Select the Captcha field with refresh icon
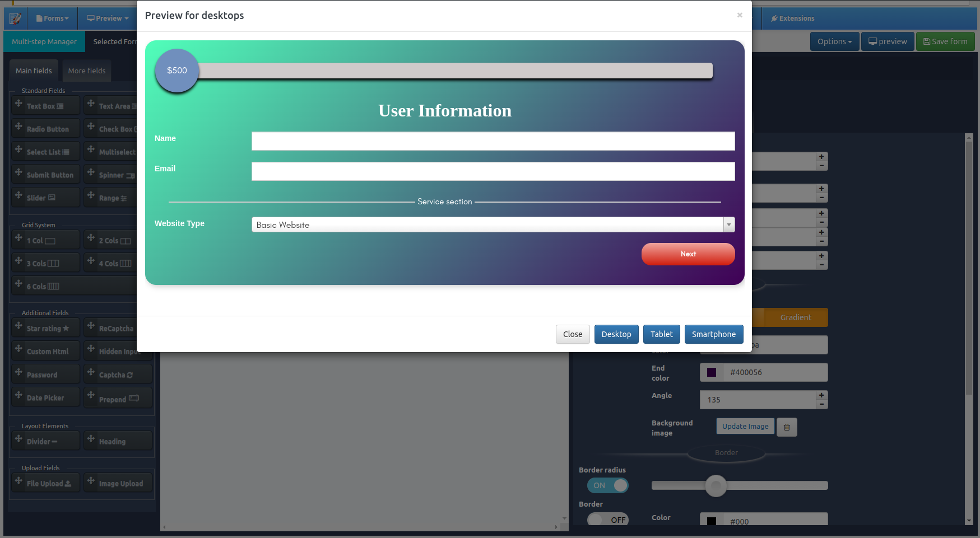 [118, 374]
